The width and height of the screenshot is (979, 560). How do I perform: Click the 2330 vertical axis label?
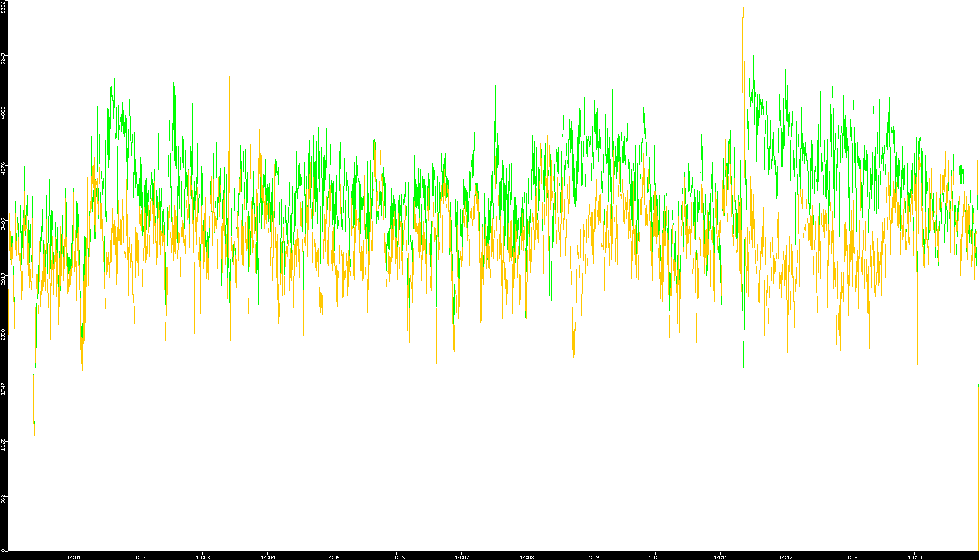click(x=3, y=334)
